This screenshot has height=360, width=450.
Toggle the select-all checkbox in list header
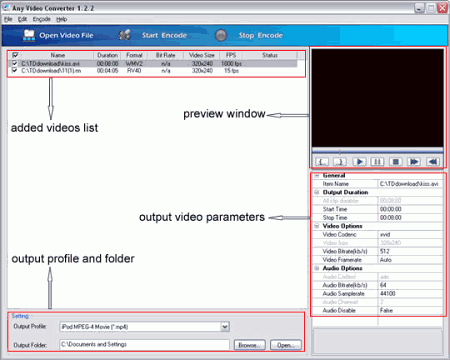(x=15, y=55)
